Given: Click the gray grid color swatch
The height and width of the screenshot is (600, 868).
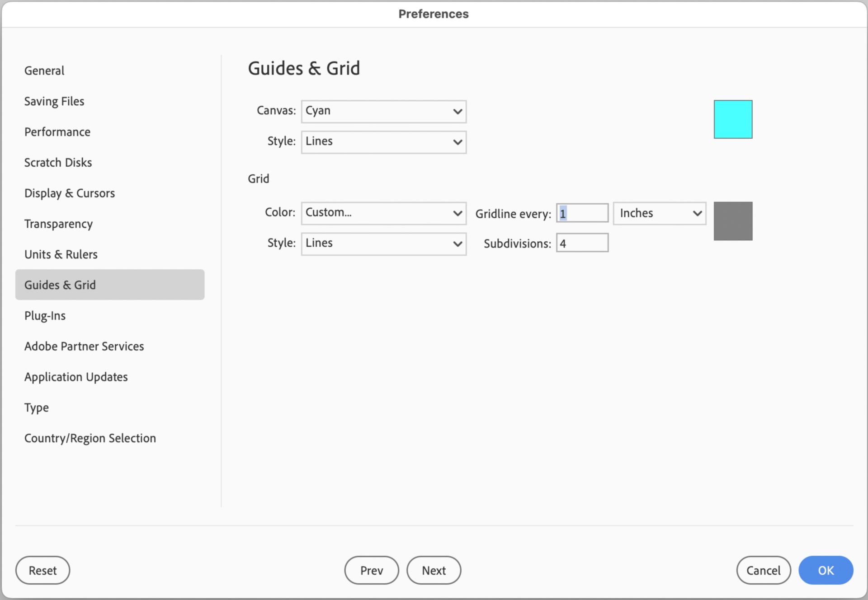Looking at the screenshot, I should (733, 221).
